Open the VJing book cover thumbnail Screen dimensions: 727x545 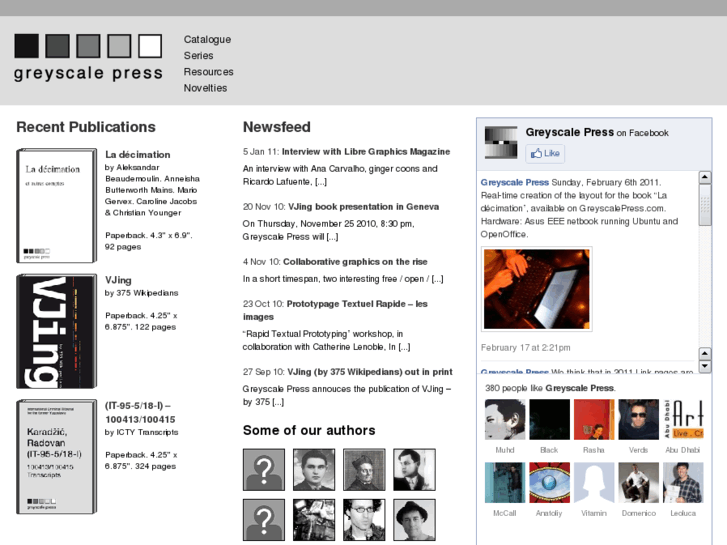pos(57,331)
